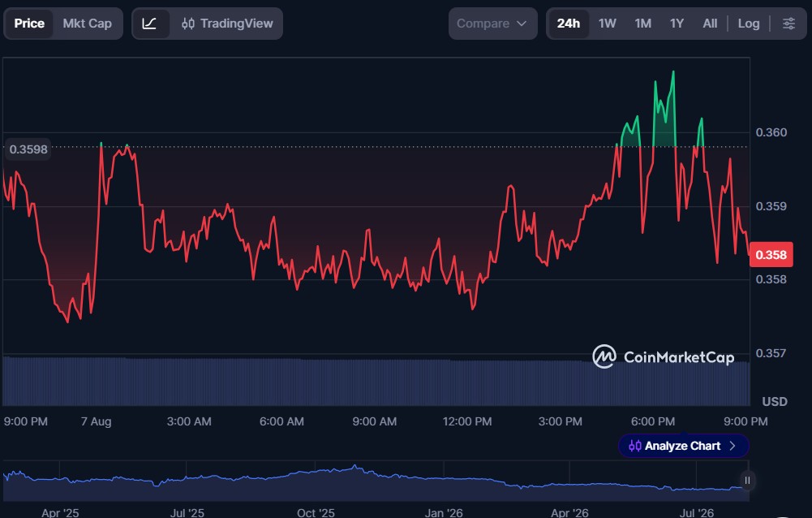This screenshot has height=518, width=812.
Task: Toggle Log scale
Action: click(x=748, y=24)
